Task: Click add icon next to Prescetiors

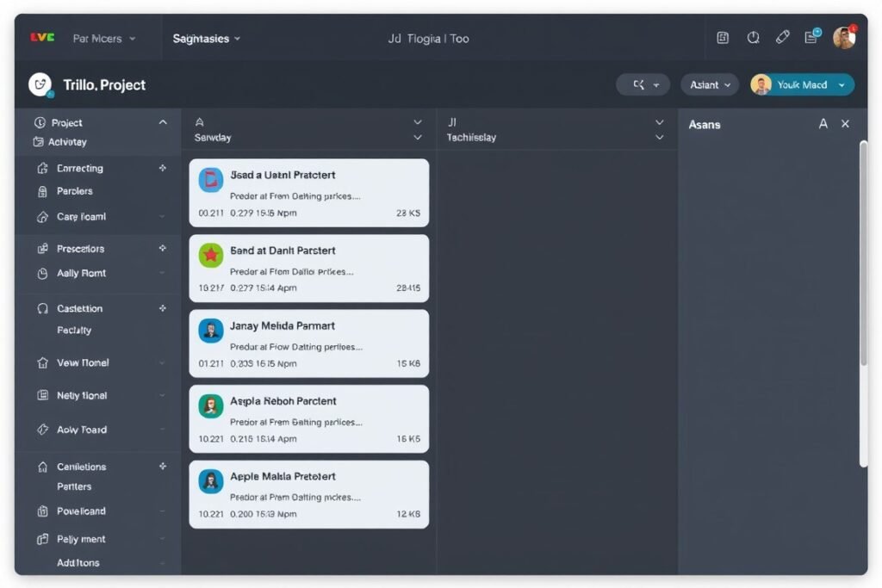Action: (x=163, y=248)
